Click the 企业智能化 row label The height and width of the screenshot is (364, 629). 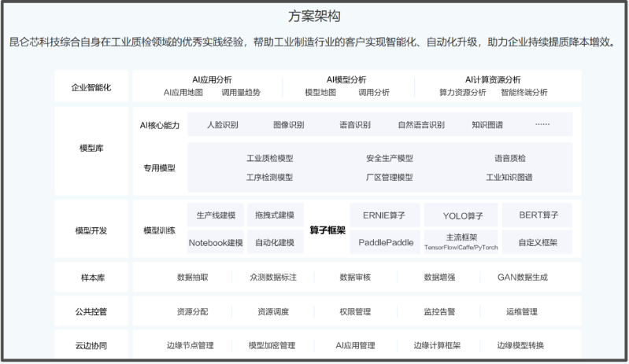point(91,87)
